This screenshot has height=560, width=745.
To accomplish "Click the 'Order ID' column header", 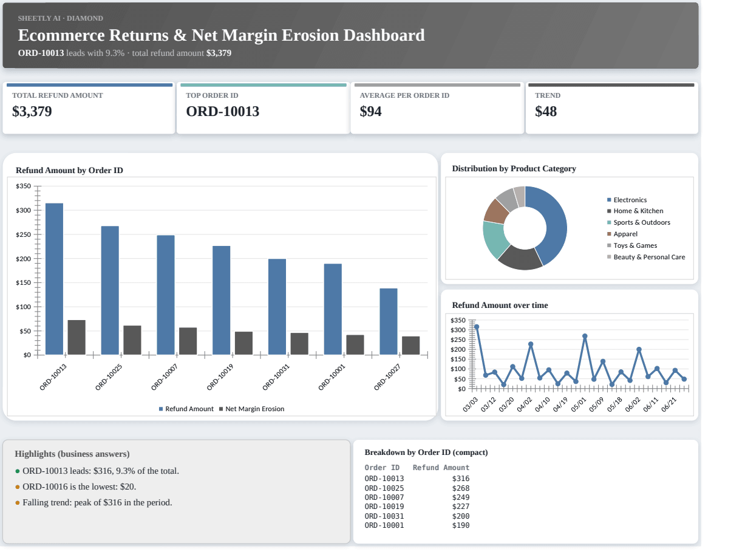I will pos(383,468).
